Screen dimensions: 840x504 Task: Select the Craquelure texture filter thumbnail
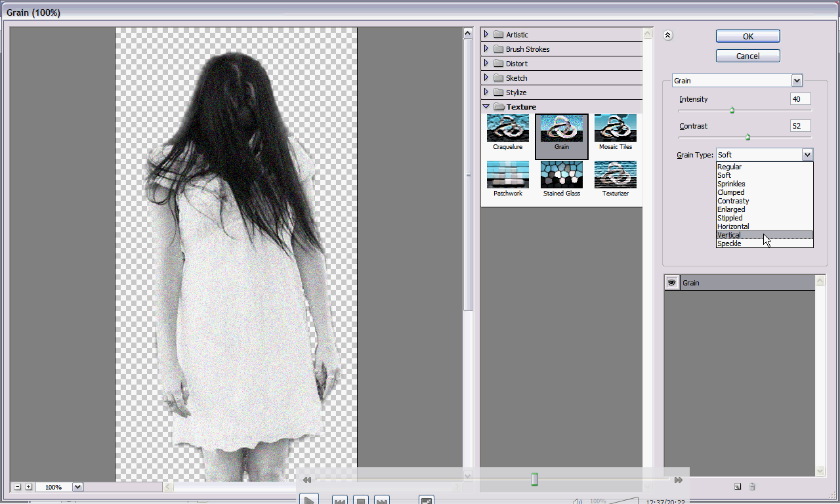[x=507, y=128]
